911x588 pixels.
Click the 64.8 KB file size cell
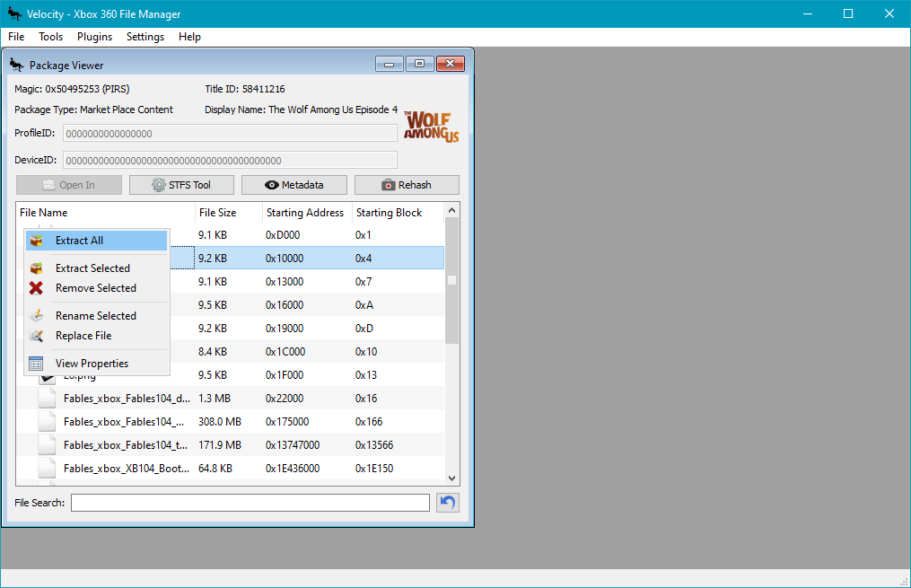215,469
